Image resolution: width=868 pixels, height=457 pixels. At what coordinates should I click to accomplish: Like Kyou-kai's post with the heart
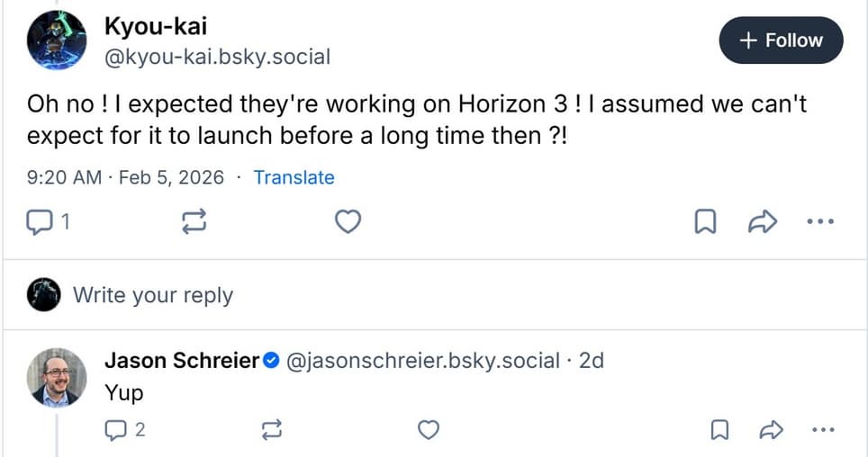tap(348, 221)
